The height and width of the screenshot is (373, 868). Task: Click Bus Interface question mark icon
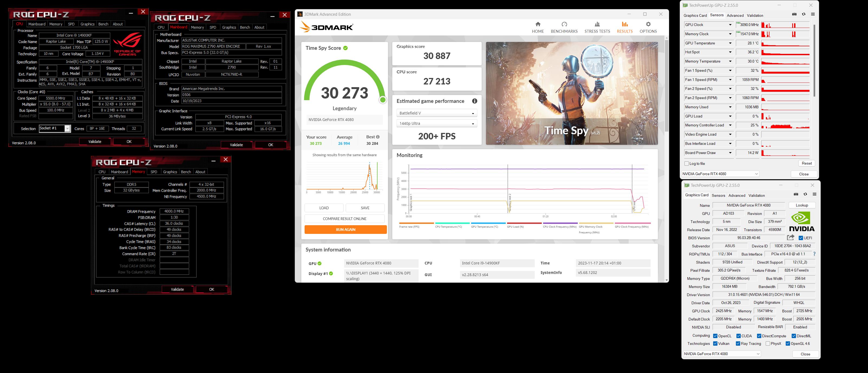point(814,254)
